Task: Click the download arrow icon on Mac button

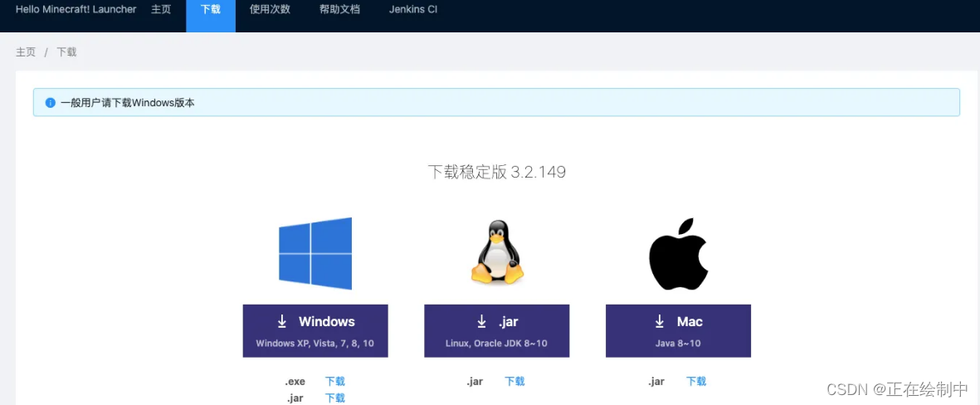Action: click(x=660, y=321)
